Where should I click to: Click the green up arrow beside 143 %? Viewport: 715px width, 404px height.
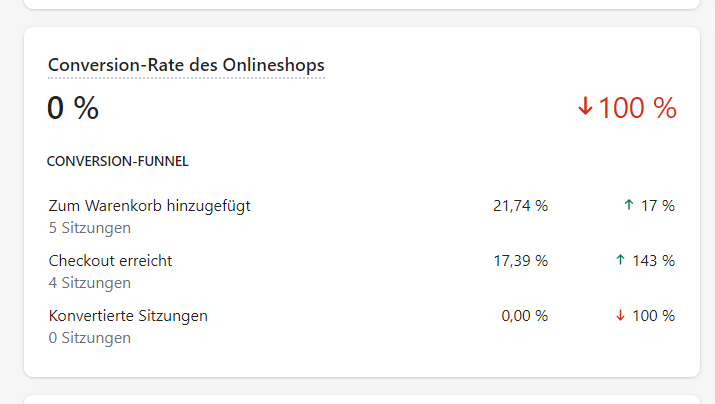[620, 261]
